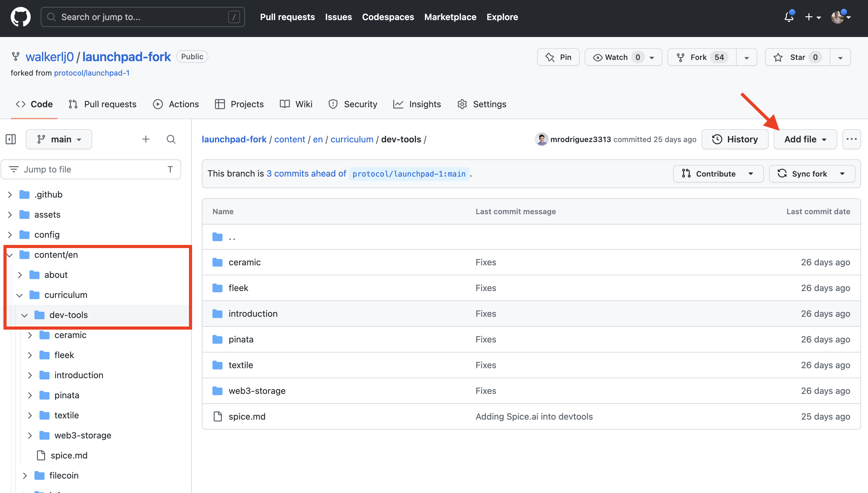This screenshot has height=493, width=868.
Task: Select spice.md in the file tree
Action: pos(69,455)
